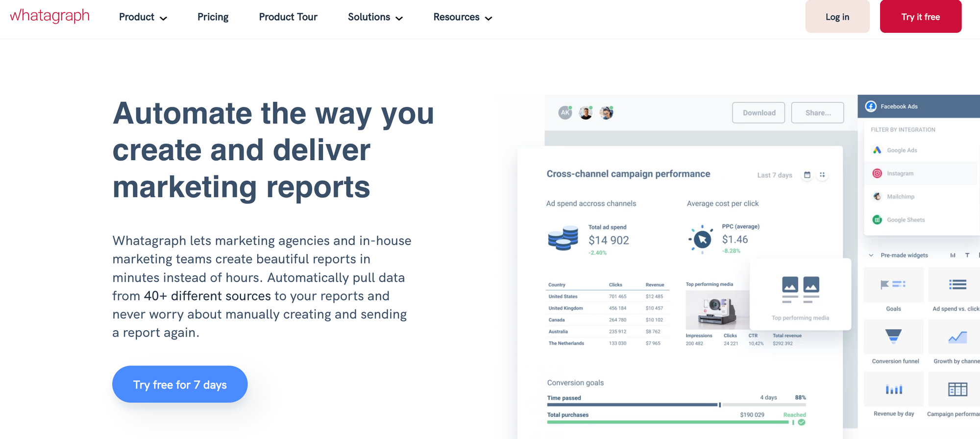
Task: Select the Conversion funnel widget
Action: click(893, 342)
